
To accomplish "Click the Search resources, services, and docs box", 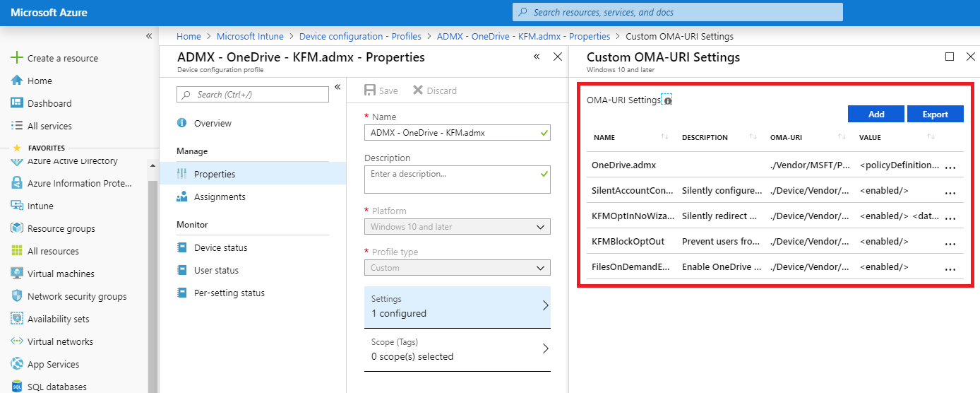I will (x=678, y=12).
